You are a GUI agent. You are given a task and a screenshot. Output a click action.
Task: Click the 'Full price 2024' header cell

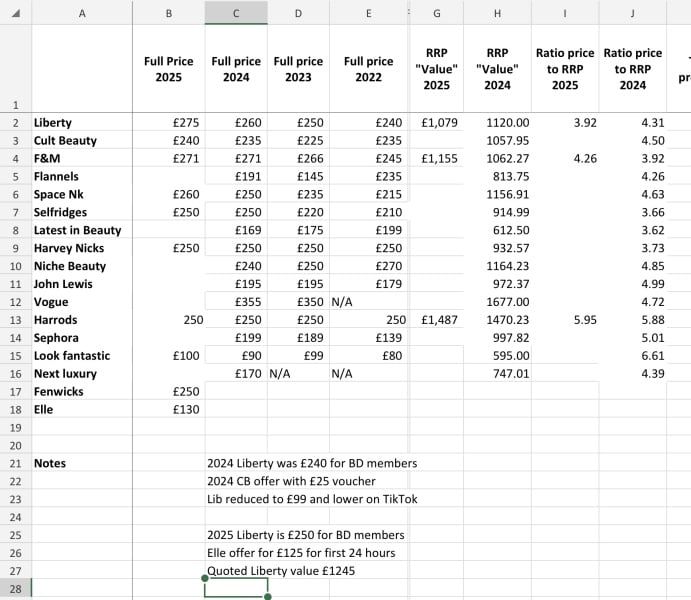pyautogui.click(x=236, y=69)
